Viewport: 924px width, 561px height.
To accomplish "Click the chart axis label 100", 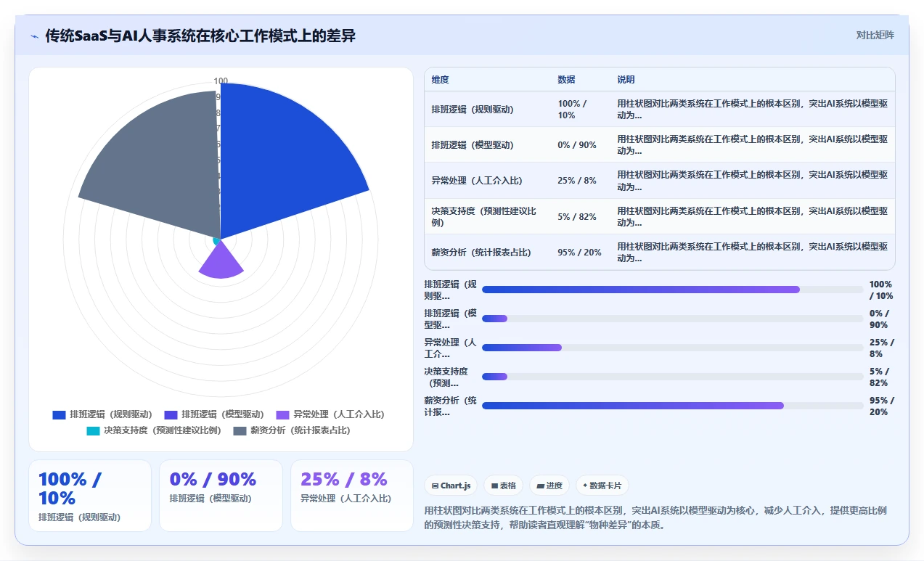I will pyautogui.click(x=221, y=81).
